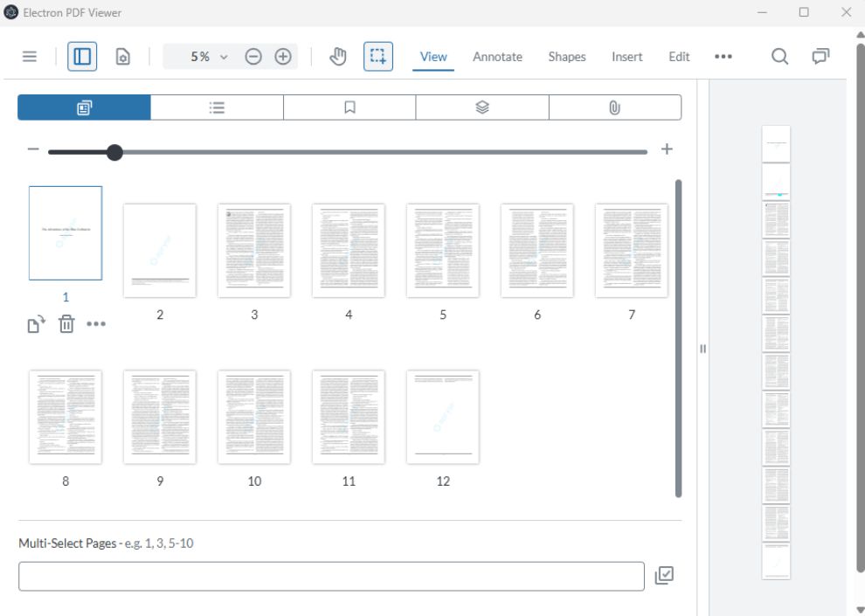Click the document view vertical scrollbar
The image size is (865, 616).
pos(861,308)
